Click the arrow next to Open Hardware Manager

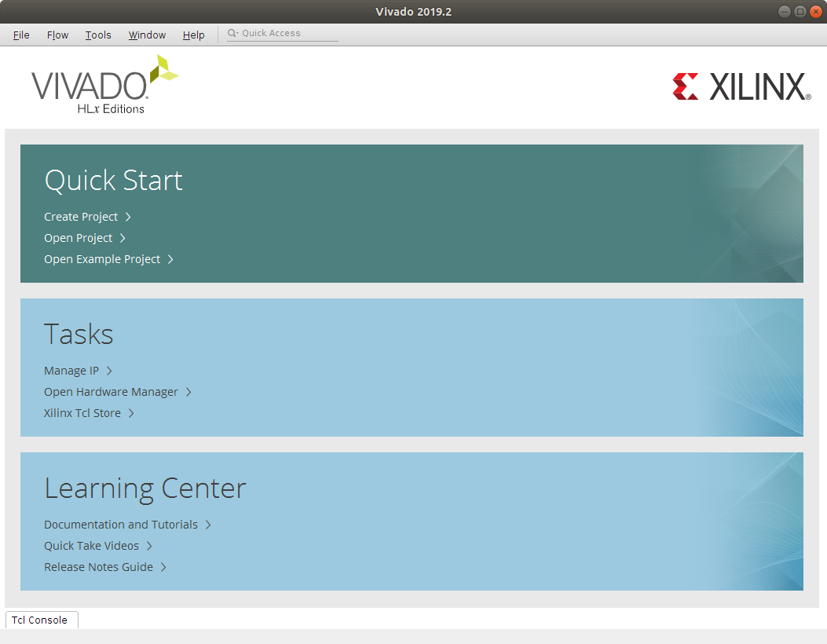tap(188, 392)
